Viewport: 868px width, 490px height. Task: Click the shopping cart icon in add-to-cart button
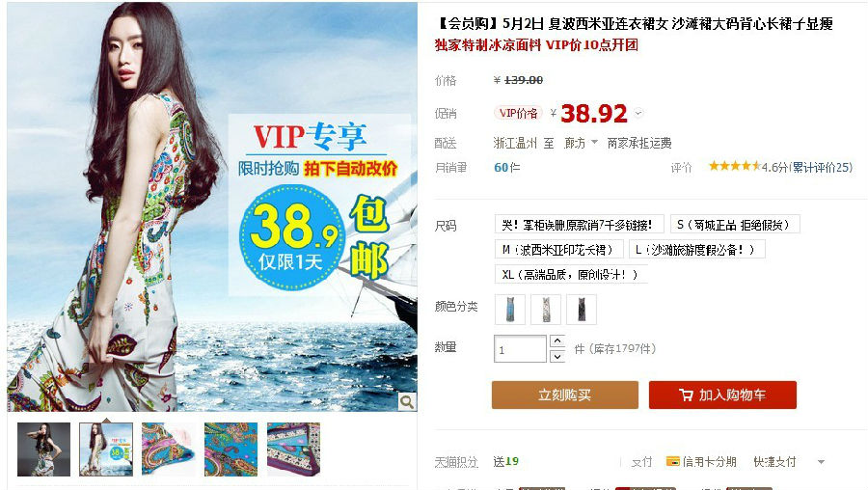pos(686,395)
